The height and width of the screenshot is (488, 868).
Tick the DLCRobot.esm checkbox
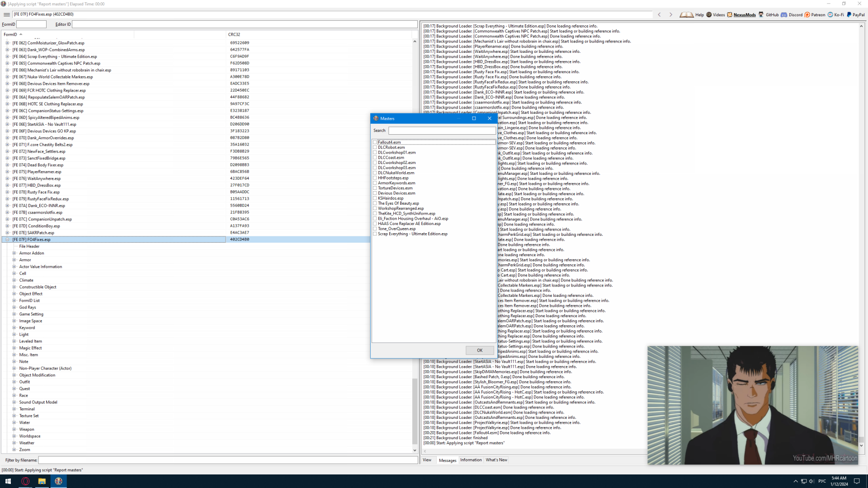pyautogui.click(x=375, y=147)
